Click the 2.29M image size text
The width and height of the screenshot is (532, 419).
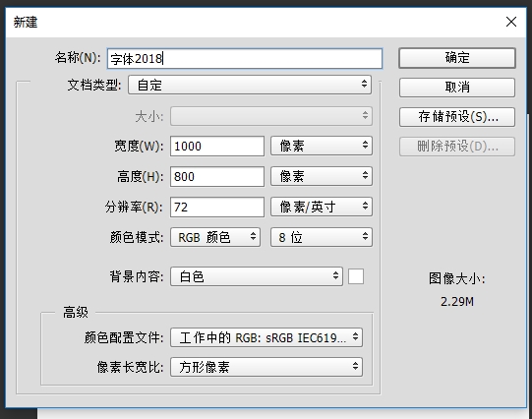tap(457, 302)
